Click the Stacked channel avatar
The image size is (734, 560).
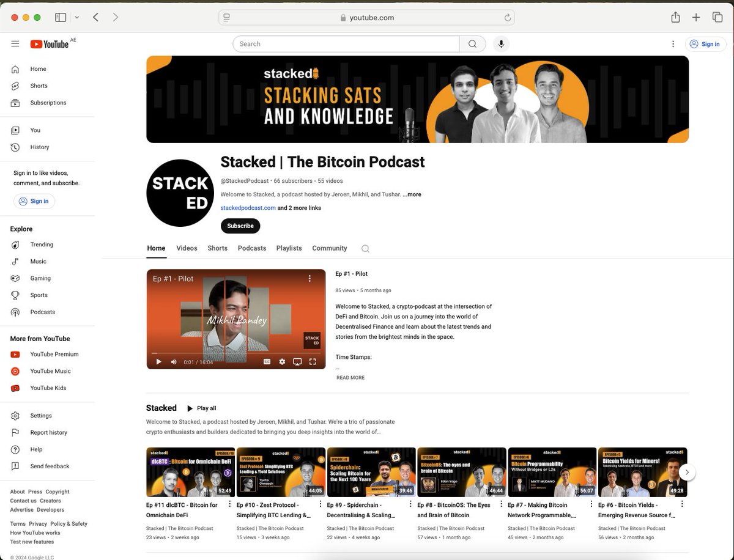pos(180,193)
